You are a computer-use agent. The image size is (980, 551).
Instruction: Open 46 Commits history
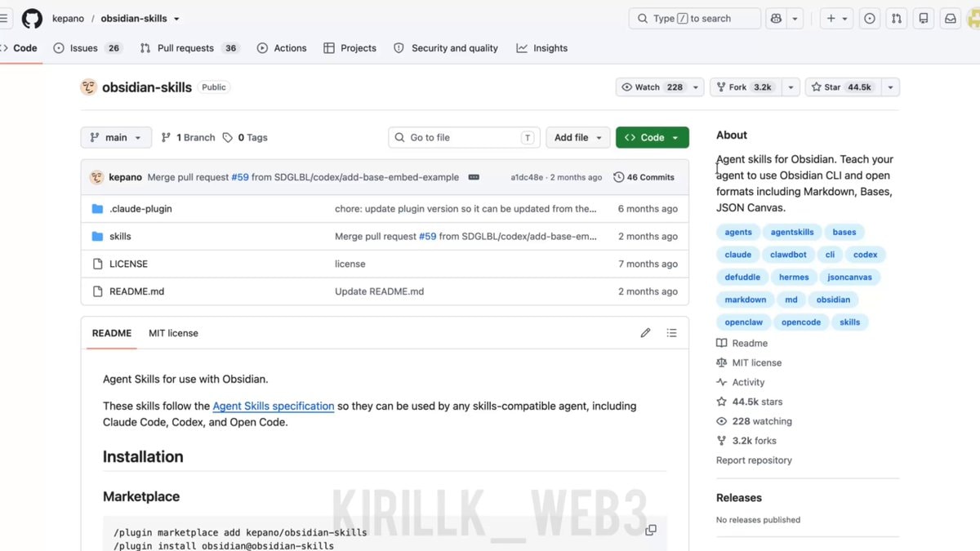click(x=644, y=177)
